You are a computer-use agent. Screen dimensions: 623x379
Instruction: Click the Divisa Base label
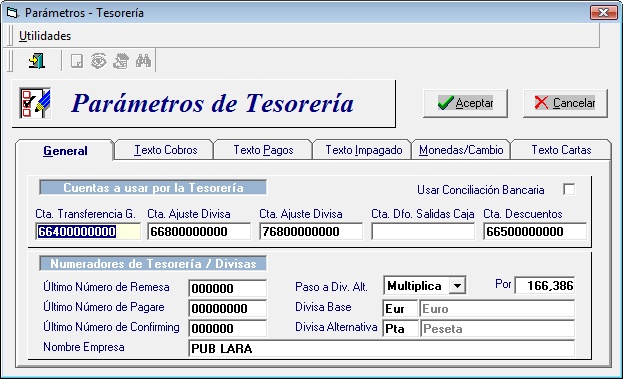tap(323, 307)
